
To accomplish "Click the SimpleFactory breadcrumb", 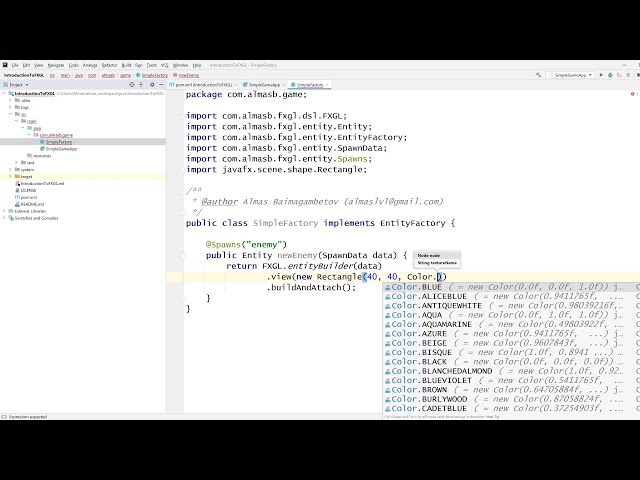I will (x=152, y=75).
